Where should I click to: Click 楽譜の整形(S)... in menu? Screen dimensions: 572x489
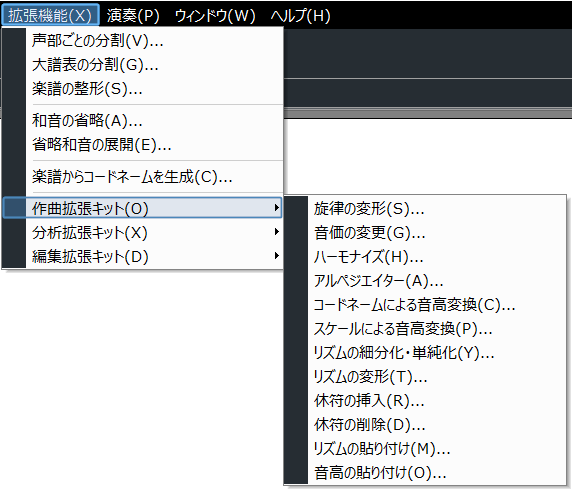(142, 89)
